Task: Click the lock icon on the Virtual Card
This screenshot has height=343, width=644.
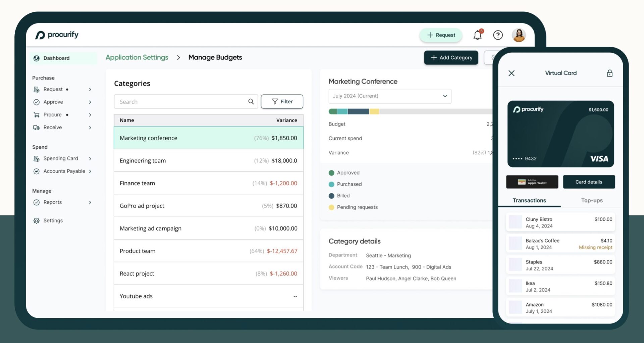Action: [x=610, y=73]
